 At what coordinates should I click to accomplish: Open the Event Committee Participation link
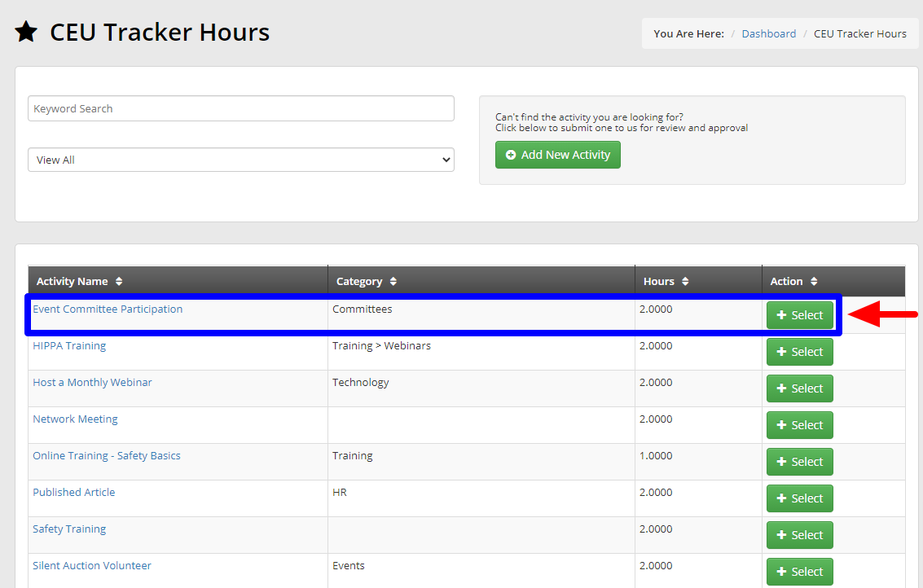108,309
